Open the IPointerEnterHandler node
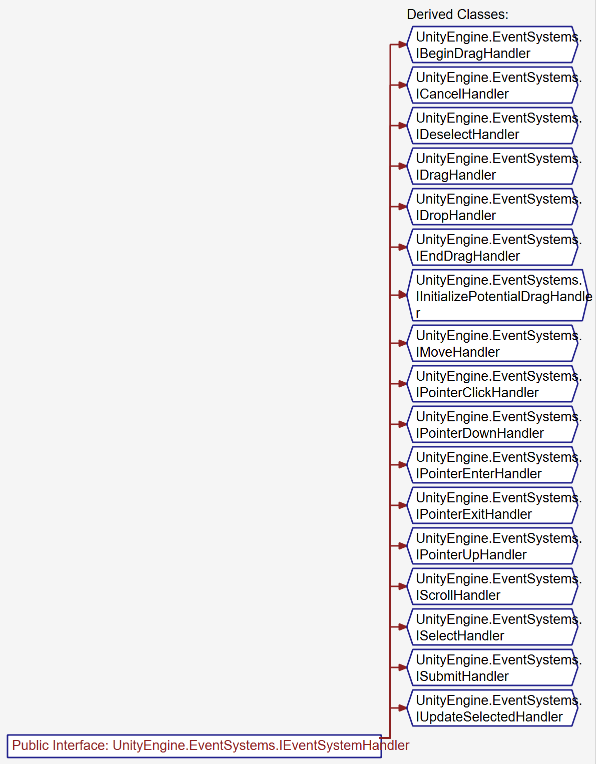The height and width of the screenshot is (764, 596). pyautogui.click(x=493, y=465)
